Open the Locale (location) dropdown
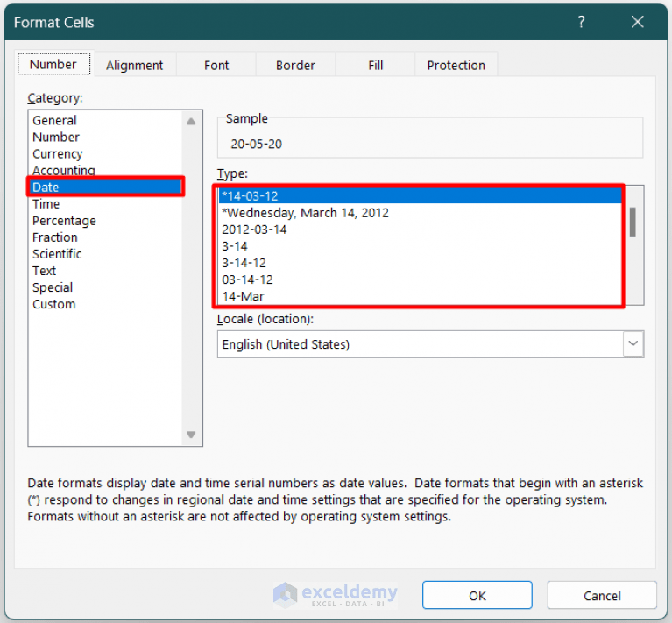The height and width of the screenshot is (623, 672). click(430, 343)
